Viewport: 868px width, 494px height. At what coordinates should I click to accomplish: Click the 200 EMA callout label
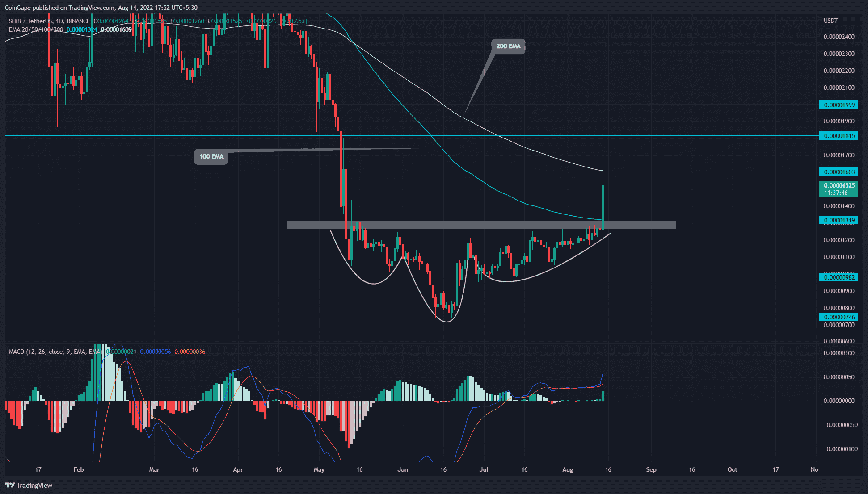point(508,46)
